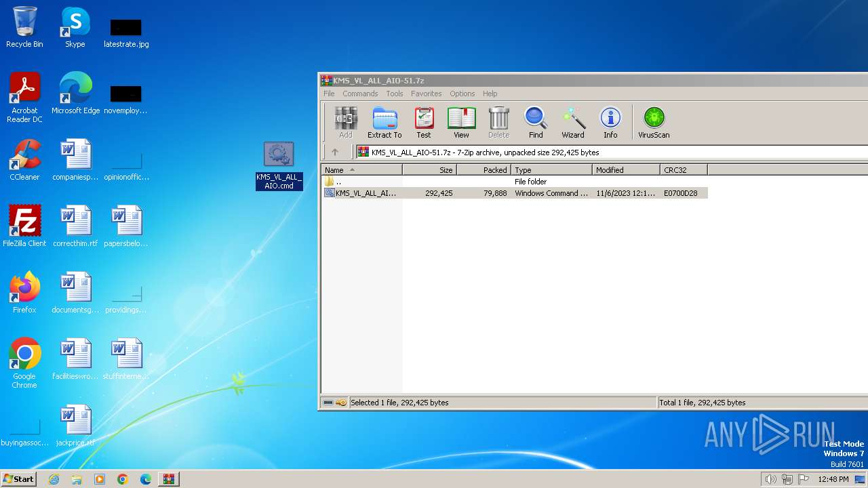Go up one folder level arrow
Viewport: 868px width, 488px height.
tap(334, 152)
